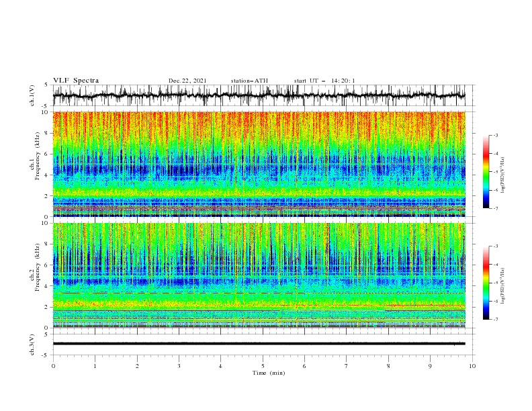
Task: Click the ch.1 voltage waveform trace
Action: [259, 95]
